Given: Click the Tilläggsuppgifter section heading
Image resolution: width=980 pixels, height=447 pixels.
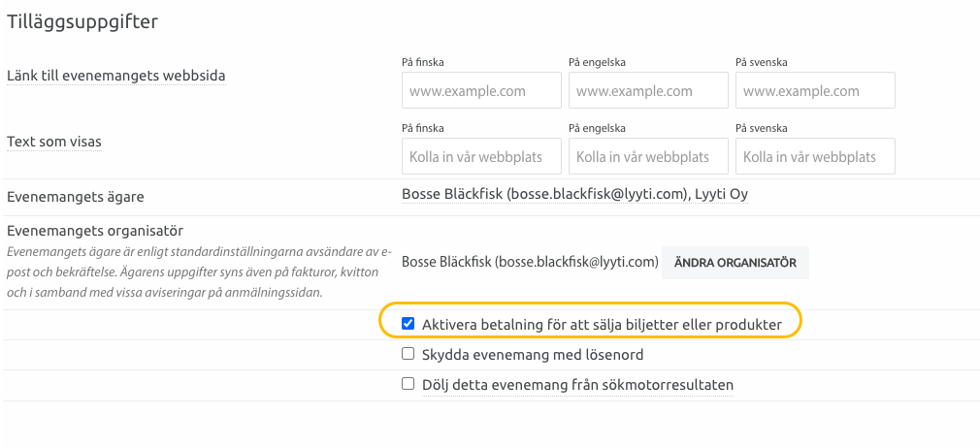Looking at the screenshot, I should 82,22.
